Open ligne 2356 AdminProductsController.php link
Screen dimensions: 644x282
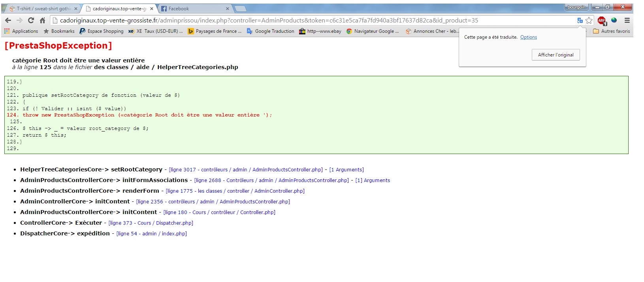coord(213,202)
